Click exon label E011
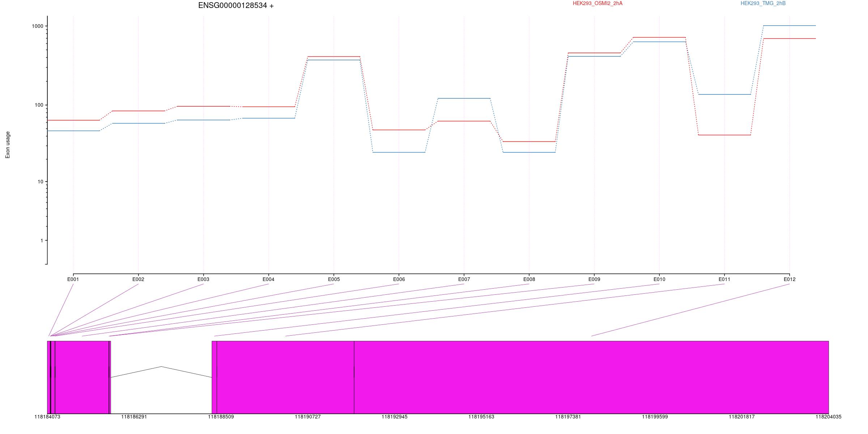Viewport: 868px width, 434px height. tap(724, 279)
